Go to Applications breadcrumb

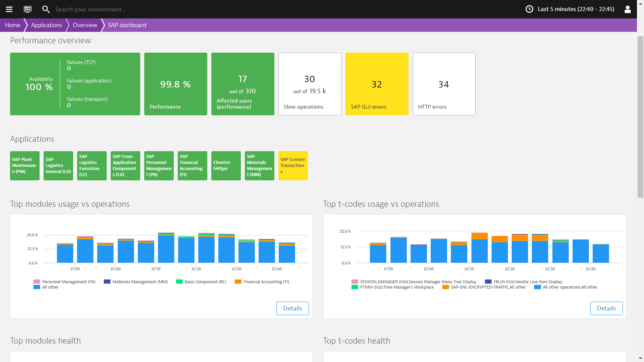pos(46,25)
